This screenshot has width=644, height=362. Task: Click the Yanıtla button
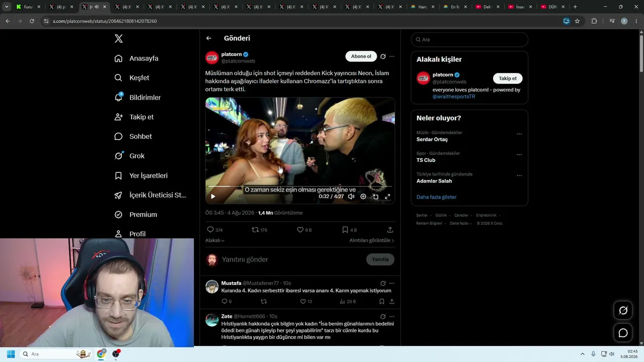[380, 259]
